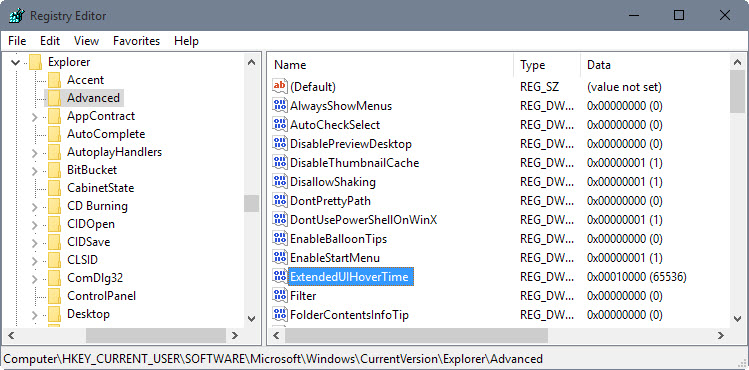Image resolution: width=749 pixels, height=370 pixels.
Task: Open the View menu
Action: tap(86, 41)
